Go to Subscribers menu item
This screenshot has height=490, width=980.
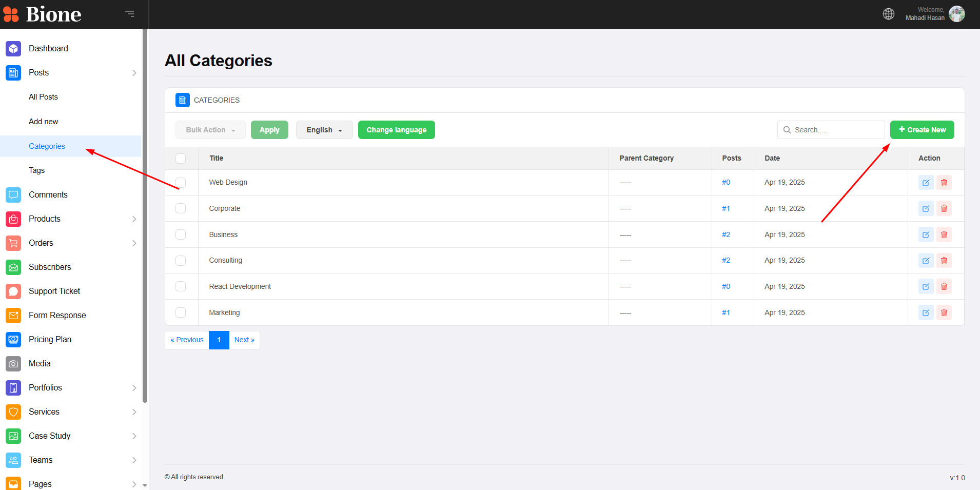coord(50,267)
